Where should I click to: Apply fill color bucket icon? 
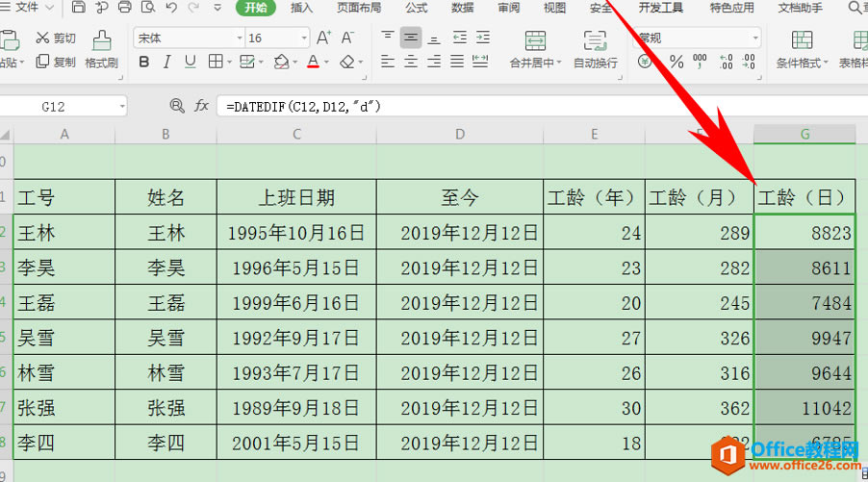coord(281,62)
